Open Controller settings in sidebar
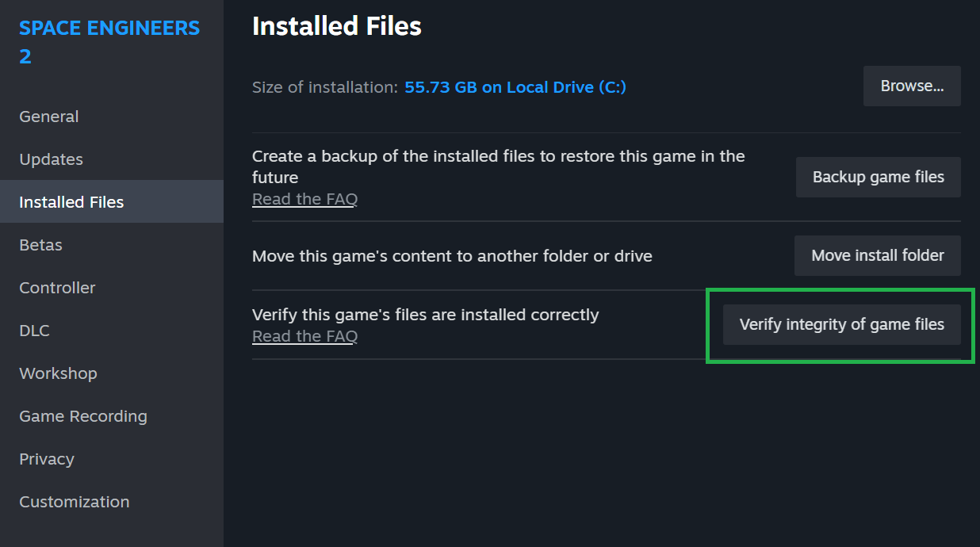The height and width of the screenshot is (547, 980). 57,288
